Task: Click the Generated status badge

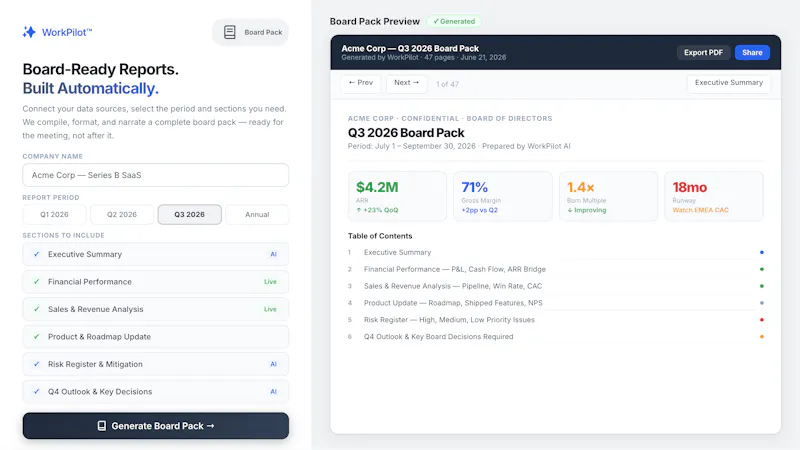Action: pyautogui.click(x=454, y=21)
